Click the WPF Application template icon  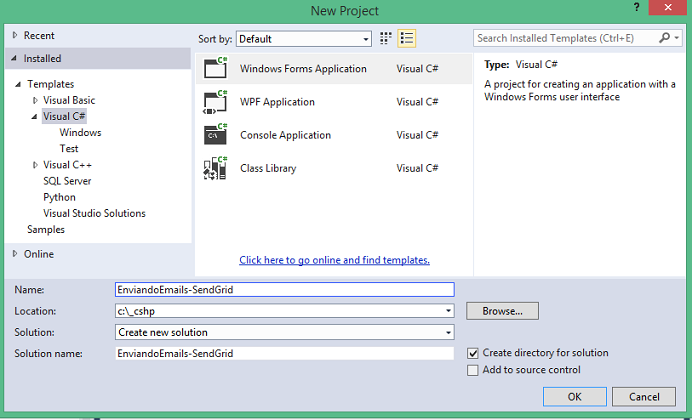click(x=215, y=102)
